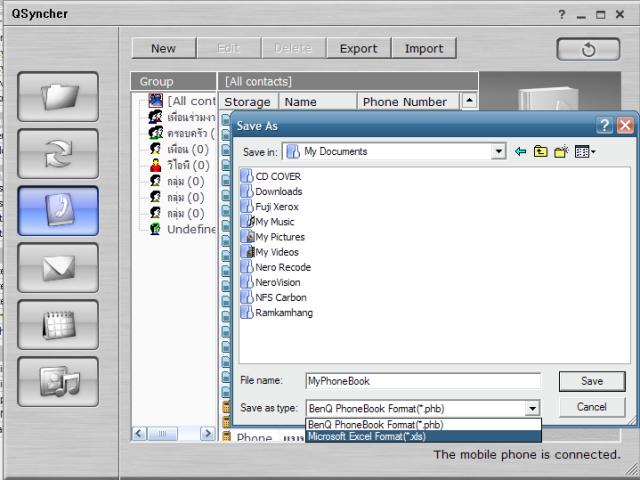The image size is (640, 480).
Task: Open the multimedia music sidebar icon
Action: point(58,382)
